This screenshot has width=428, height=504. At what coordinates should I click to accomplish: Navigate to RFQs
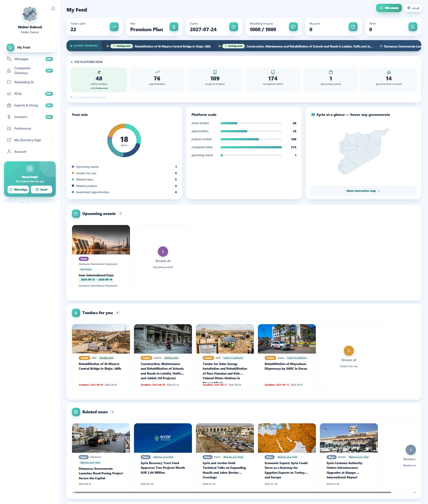tap(30, 94)
